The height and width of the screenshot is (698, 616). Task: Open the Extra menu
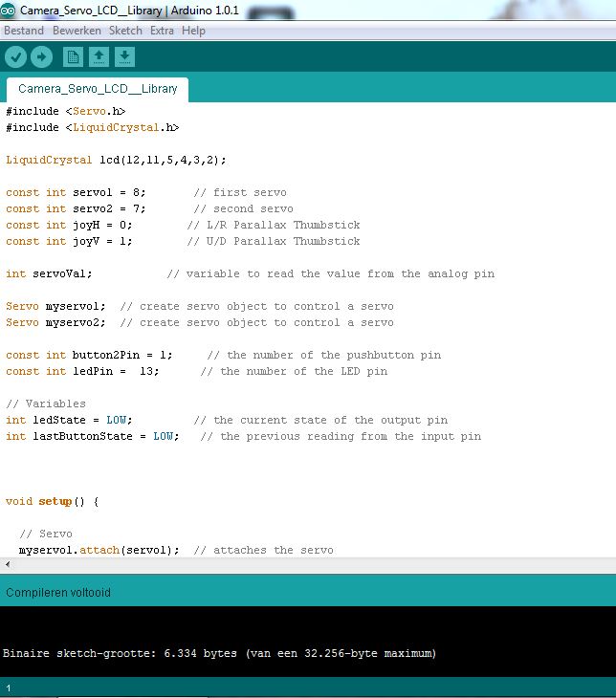(162, 31)
